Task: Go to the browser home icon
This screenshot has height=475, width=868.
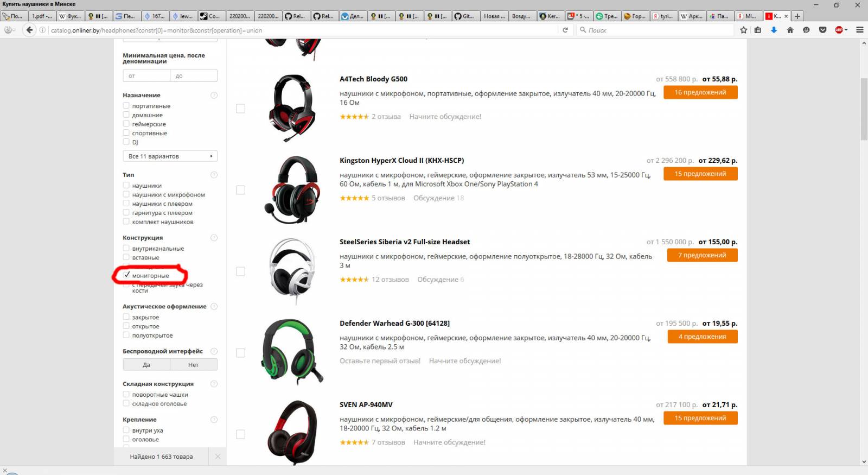Action: (790, 30)
